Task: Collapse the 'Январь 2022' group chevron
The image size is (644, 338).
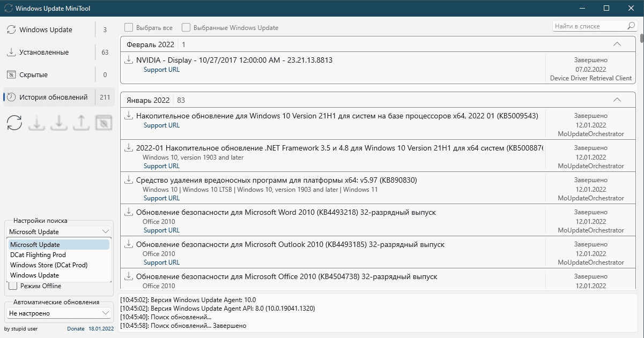Action: 617,100
